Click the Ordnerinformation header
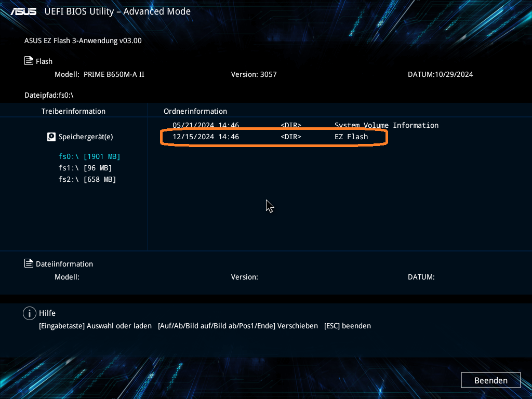The width and height of the screenshot is (532, 399). [195, 111]
